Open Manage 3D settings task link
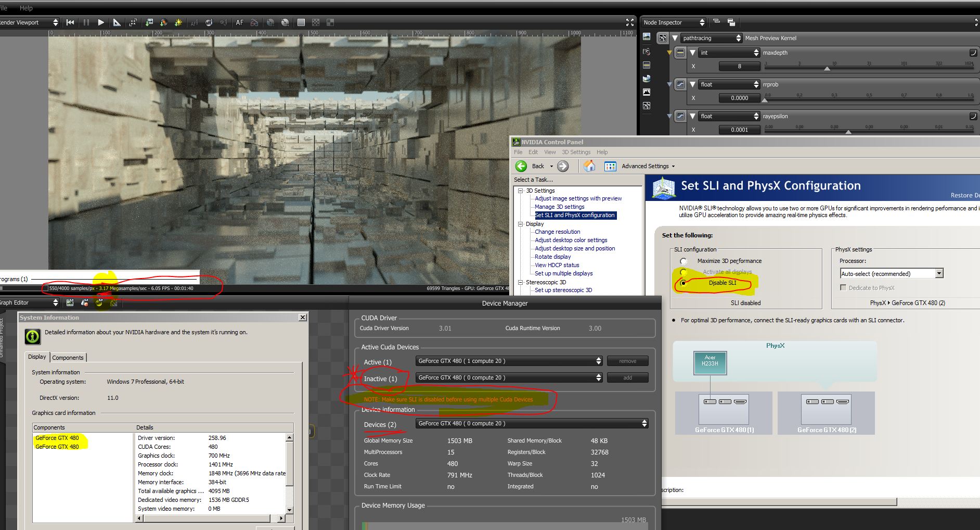980x530 pixels. point(559,207)
